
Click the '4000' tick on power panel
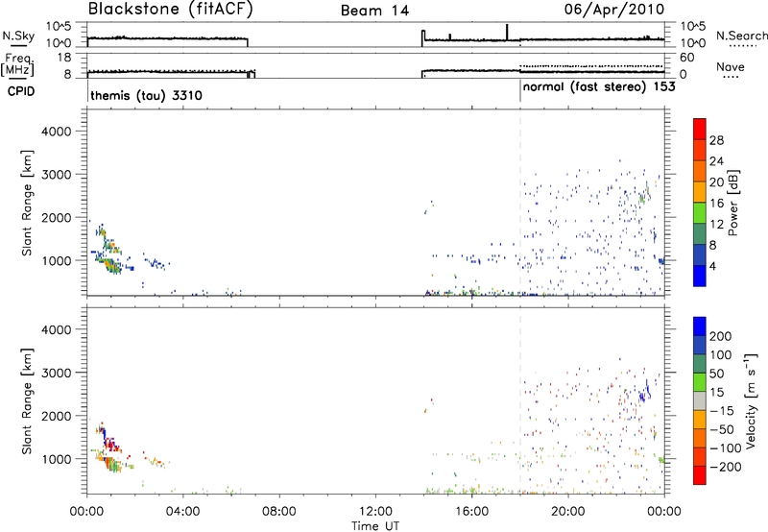click(57, 132)
